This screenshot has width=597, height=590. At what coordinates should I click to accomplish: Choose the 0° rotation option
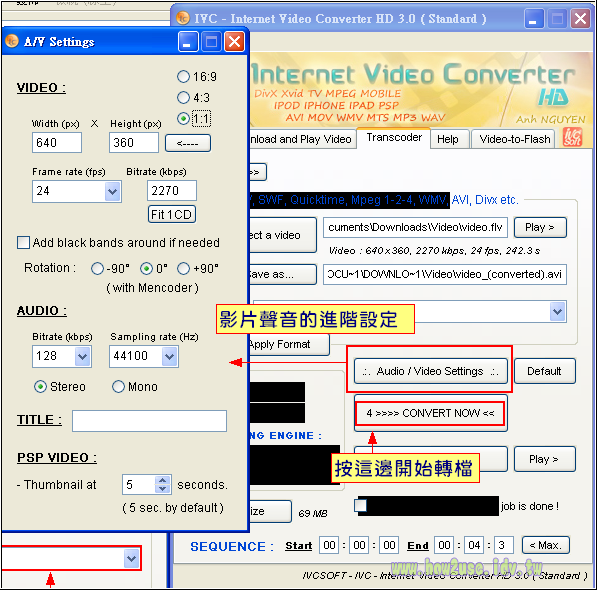click(x=146, y=268)
